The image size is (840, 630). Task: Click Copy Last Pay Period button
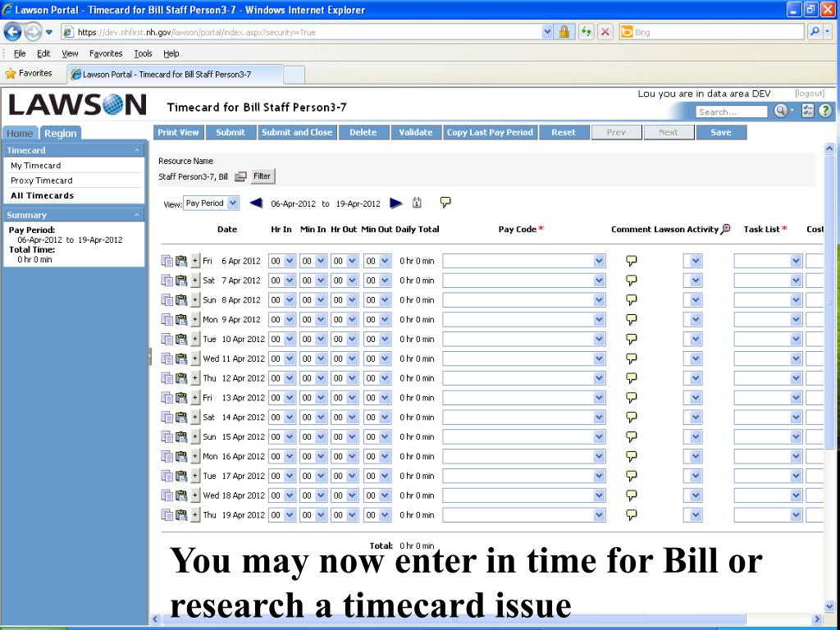(x=490, y=132)
